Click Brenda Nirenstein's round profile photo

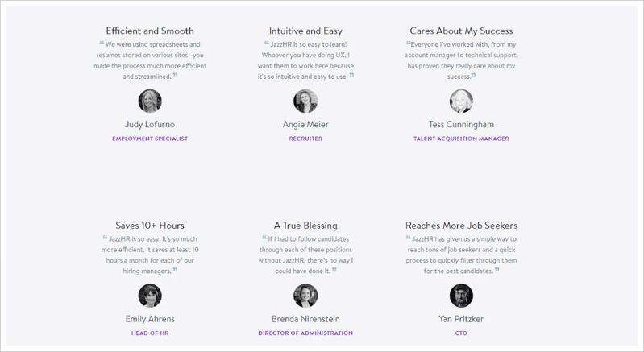pos(305,296)
